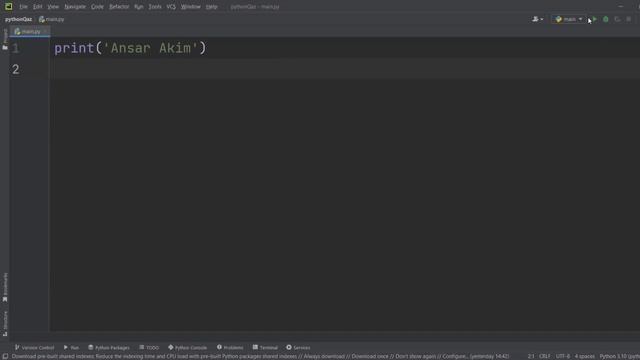Run the main configuration with green play icon
The width and height of the screenshot is (640, 360).
[x=595, y=19]
